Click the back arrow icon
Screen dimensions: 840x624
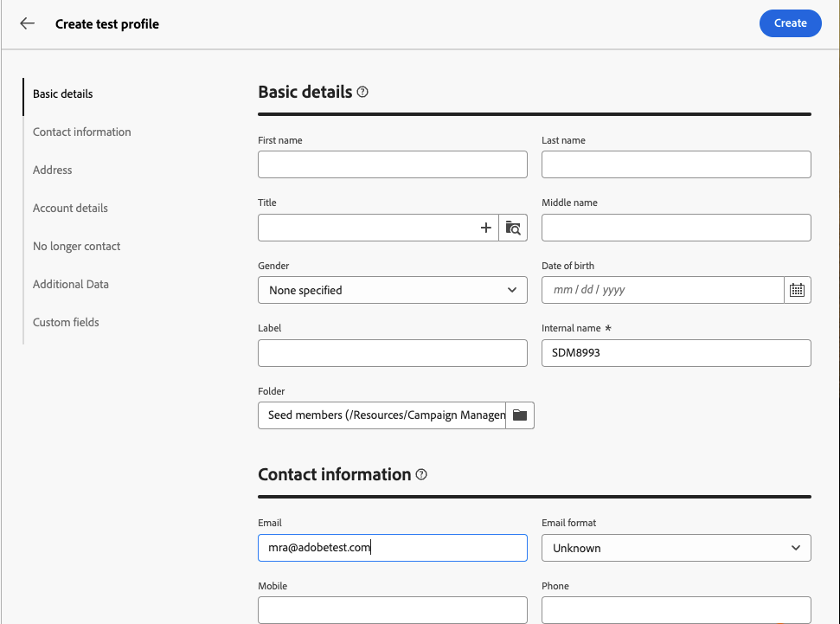[x=28, y=24]
